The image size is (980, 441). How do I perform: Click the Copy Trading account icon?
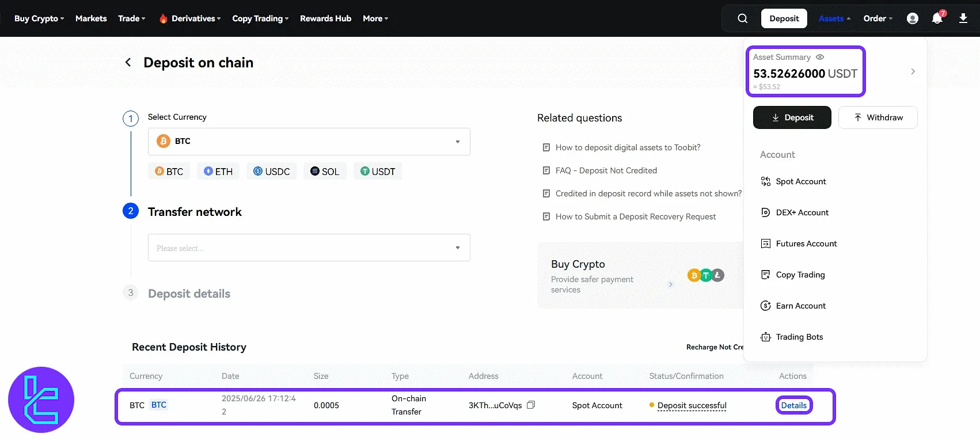coord(765,275)
